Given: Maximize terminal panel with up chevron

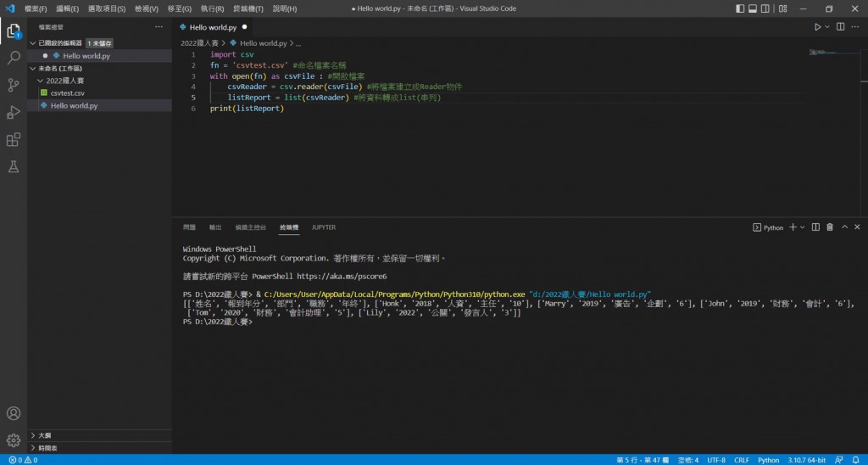Looking at the screenshot, I should pos(844,227).
